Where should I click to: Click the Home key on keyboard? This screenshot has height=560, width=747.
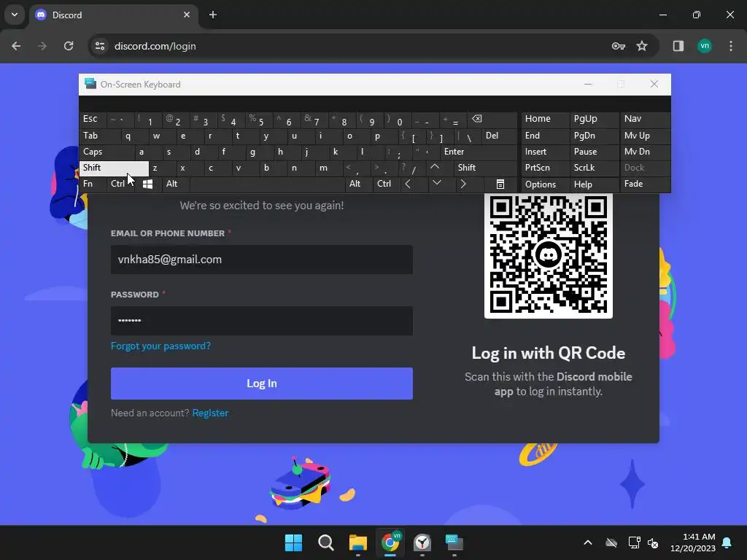coord(545,119)
